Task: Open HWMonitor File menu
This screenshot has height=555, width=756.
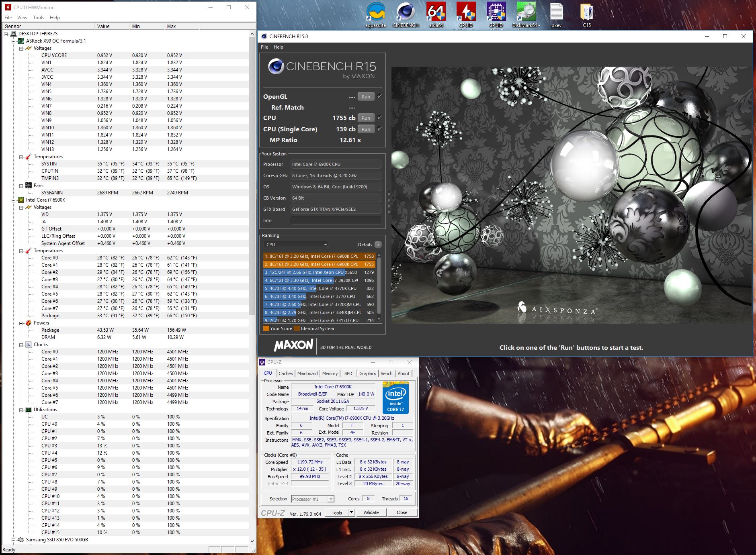Action: pos(8,18)
